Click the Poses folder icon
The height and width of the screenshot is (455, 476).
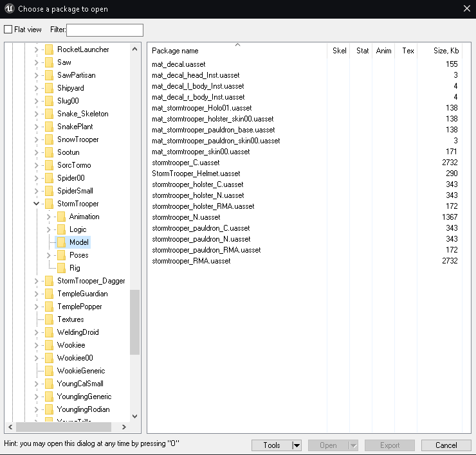click(x=61, y=255)
